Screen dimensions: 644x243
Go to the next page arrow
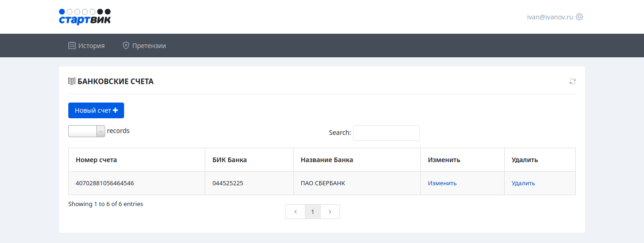(x=330, y=212)
